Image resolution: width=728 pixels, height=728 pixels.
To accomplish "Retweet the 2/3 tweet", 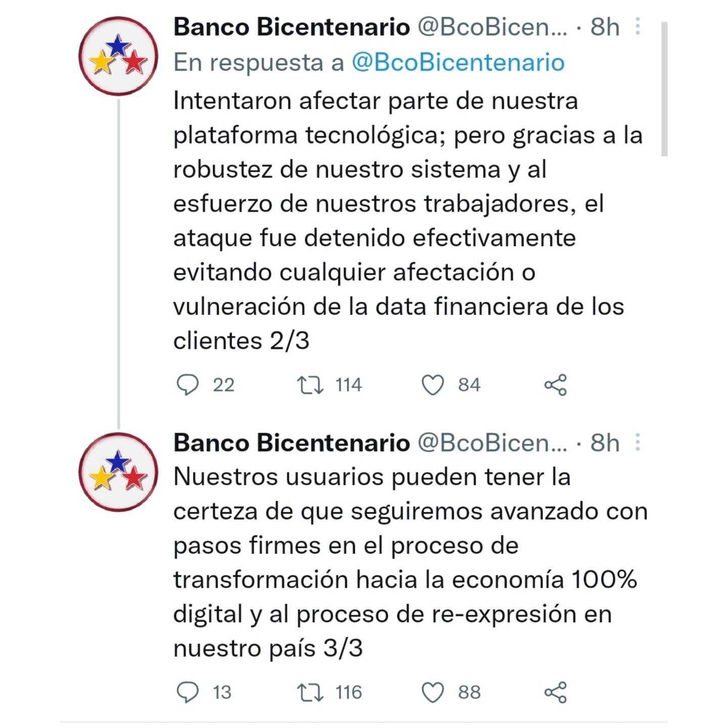I will (x=310, y=385).
